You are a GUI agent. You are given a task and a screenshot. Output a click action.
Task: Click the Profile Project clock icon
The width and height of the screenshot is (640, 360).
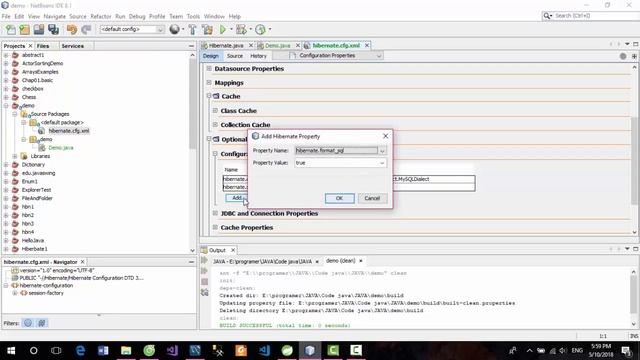[260, 29]
